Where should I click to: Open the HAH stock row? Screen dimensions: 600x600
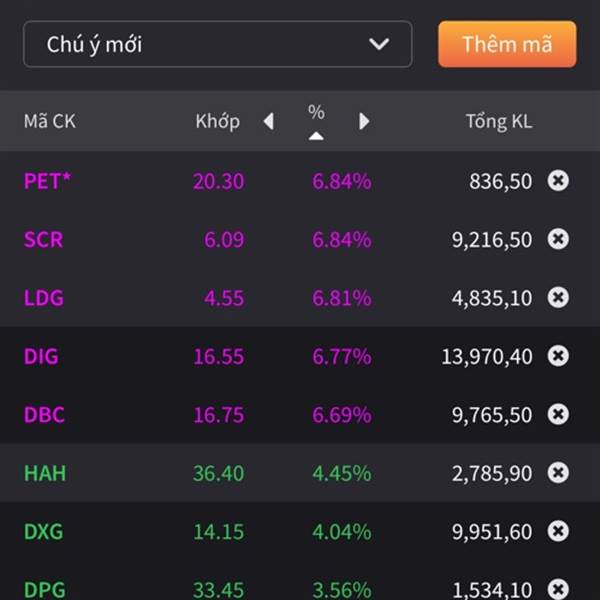300,473
